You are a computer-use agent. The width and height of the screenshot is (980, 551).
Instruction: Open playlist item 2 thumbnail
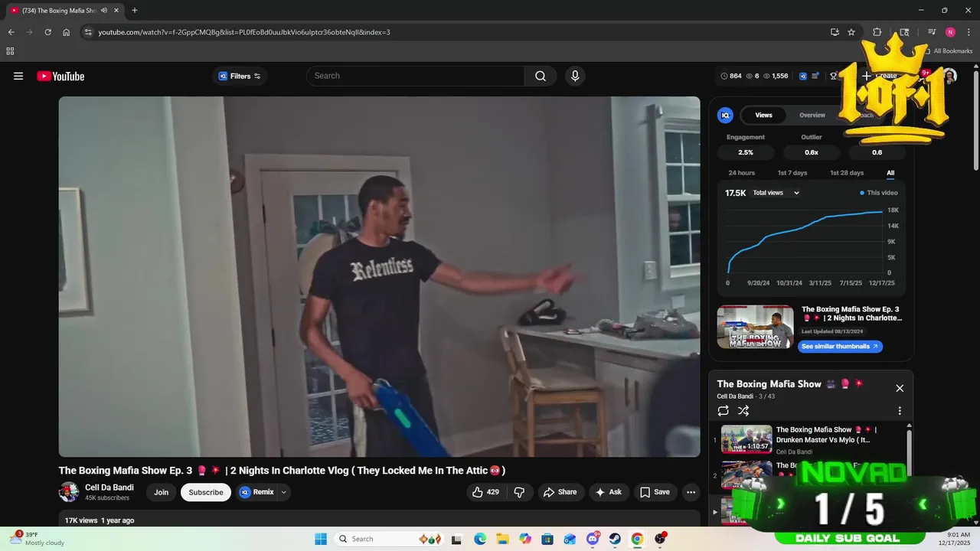(746, 474)
